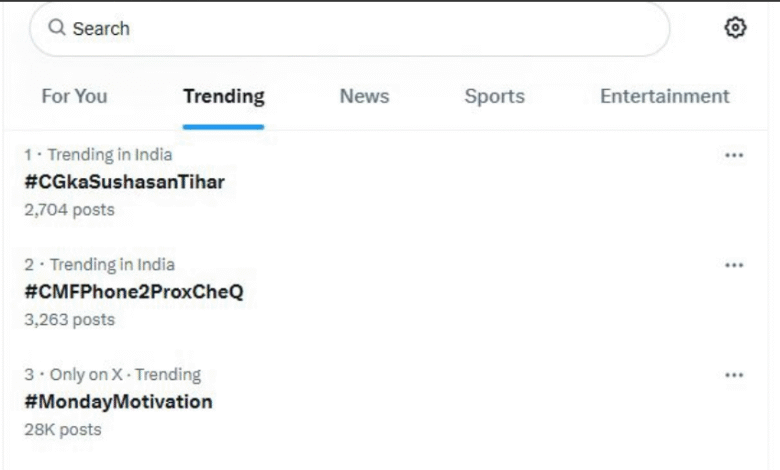Click the 28K posts count
The width and height of the screenshot is (780, 470).
click(63, 430)
